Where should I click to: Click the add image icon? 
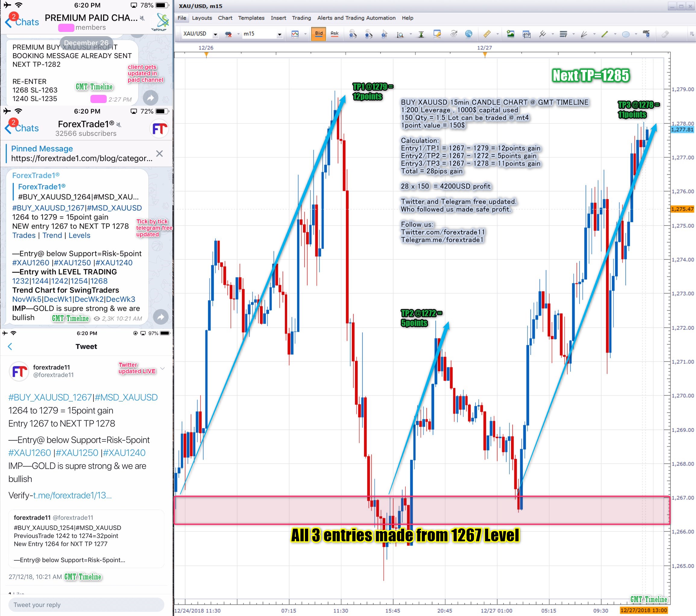[510, 34]
